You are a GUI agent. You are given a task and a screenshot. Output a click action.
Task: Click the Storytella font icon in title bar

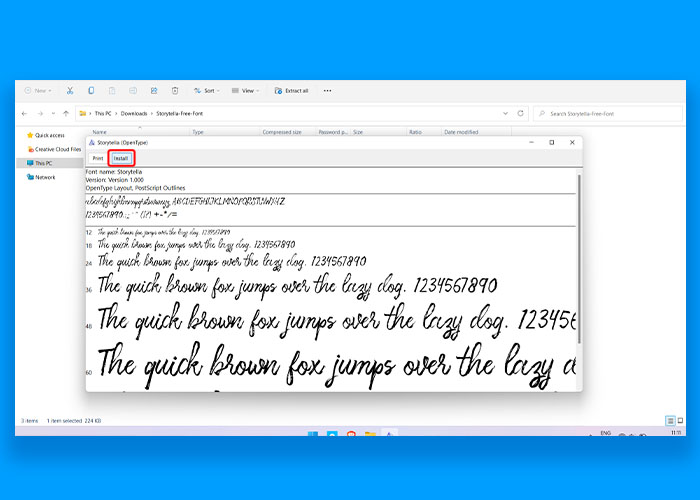(x=92, y=143)
